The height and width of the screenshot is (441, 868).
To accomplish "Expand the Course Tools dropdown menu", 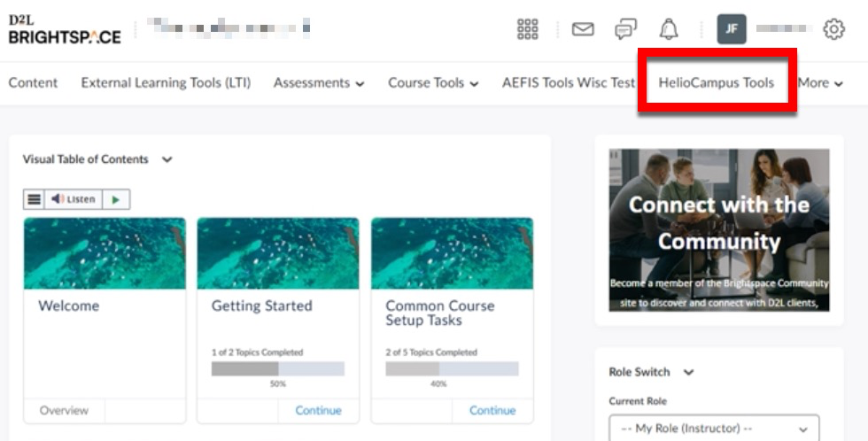I will click(432, 83).
